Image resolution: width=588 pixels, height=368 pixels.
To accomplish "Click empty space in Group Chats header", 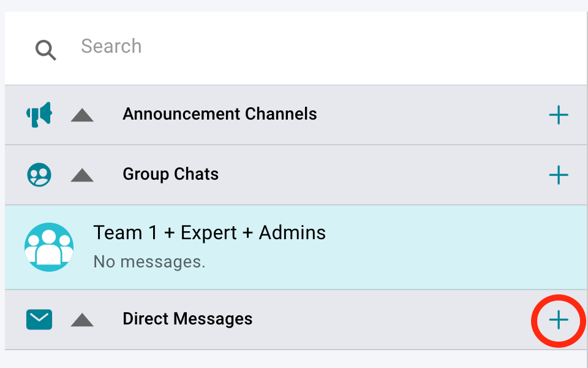I will click(380, 175).
